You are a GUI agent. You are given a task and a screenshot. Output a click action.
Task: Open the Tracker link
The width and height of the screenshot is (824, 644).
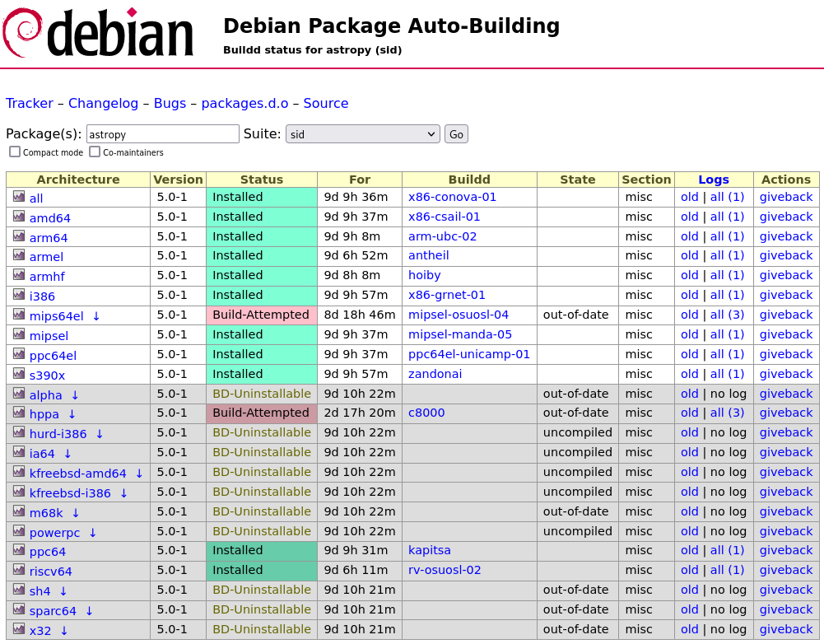[x=30, y=103]
